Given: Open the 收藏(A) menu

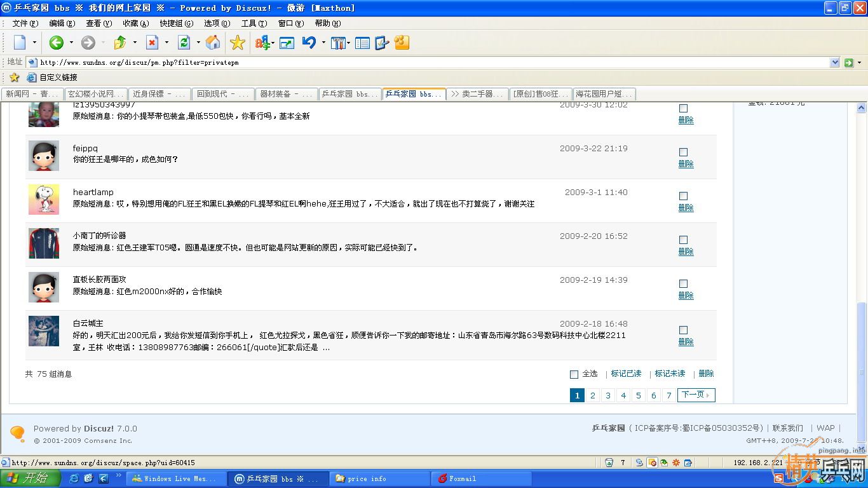Looking at the screenshot, I should (x=136, y=24).
